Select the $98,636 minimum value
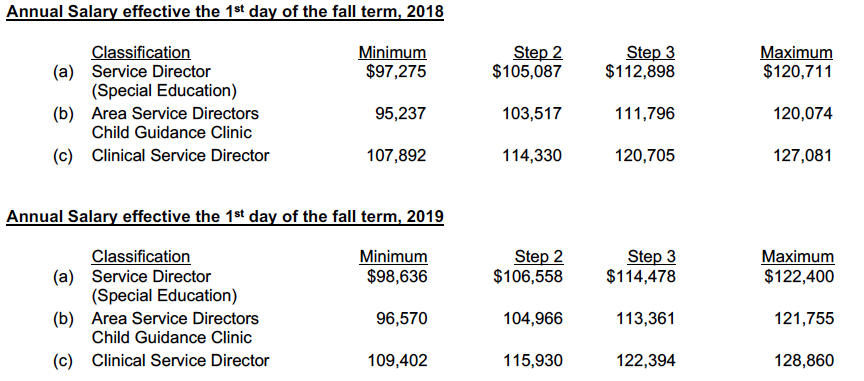Image resolution: width=864 pixels, height=381 pixels. [397, 276]
